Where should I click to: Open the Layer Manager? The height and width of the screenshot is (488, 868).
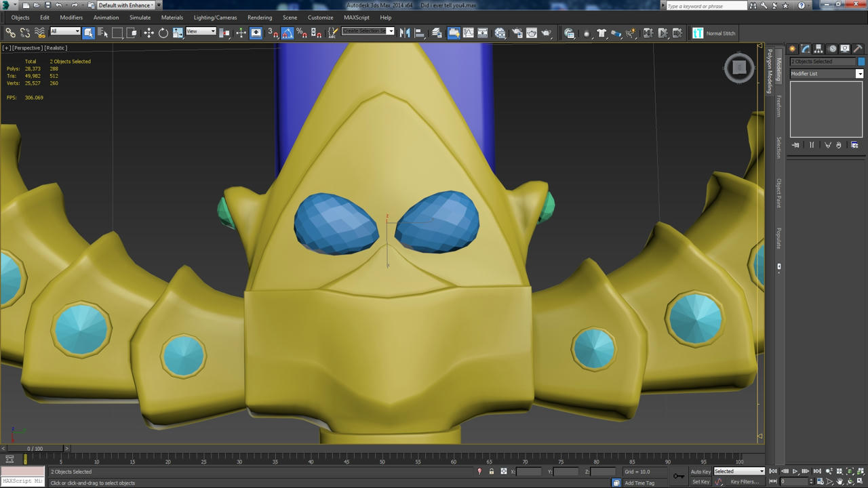[437, 33]
